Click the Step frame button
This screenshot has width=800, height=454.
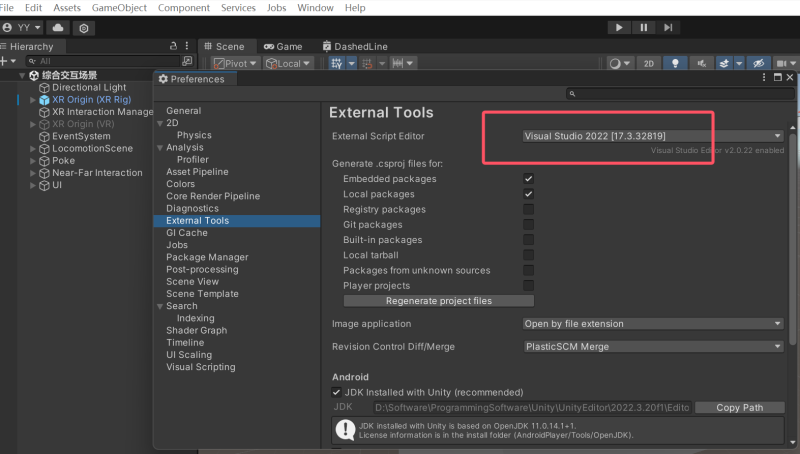[668, 27]
